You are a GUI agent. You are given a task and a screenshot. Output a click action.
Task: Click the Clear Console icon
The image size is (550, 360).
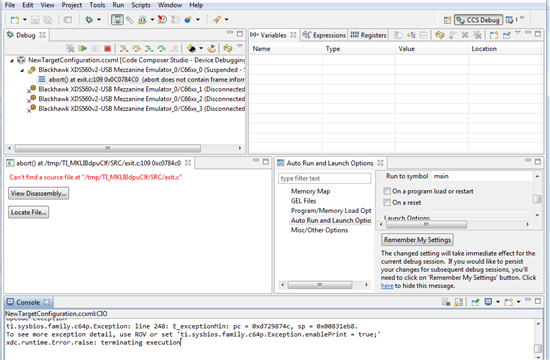coord(446,302)
